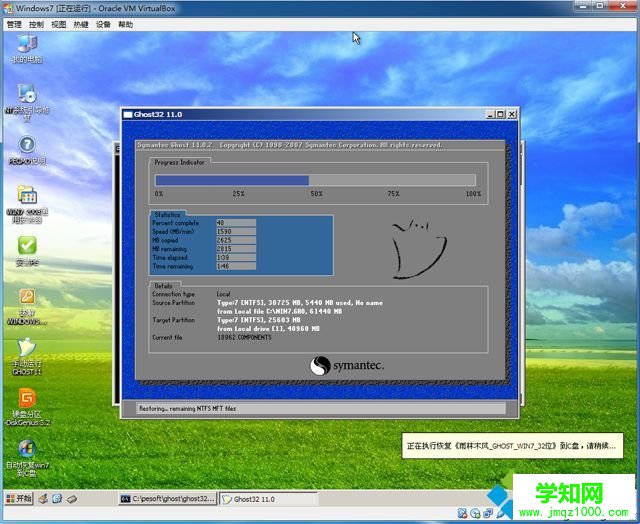Open the 控制 menu
The image size is (640, 524).
(x=36, y=24)
